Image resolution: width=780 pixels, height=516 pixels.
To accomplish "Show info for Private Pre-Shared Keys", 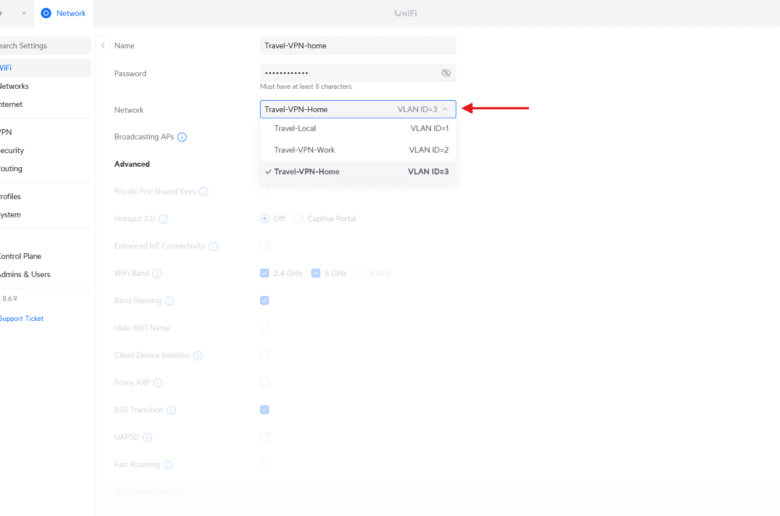I will [x=203, y=192].
